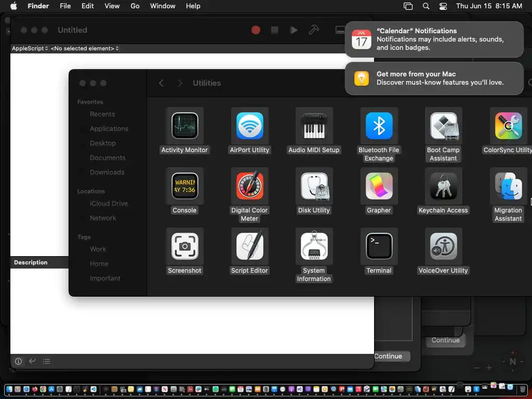Screen dimensions: 532x399
Task: Open the Calendar Notifications banner
Action: click(434, 39)
